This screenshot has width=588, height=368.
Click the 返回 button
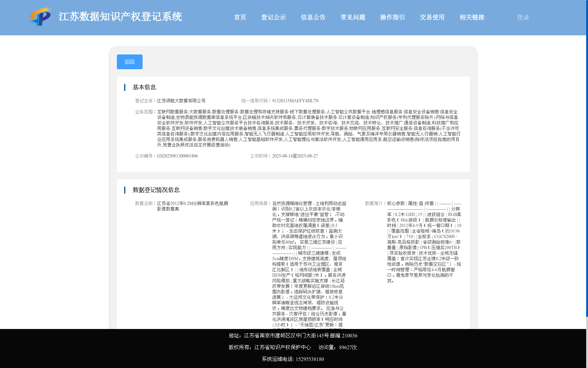[130, 62]
